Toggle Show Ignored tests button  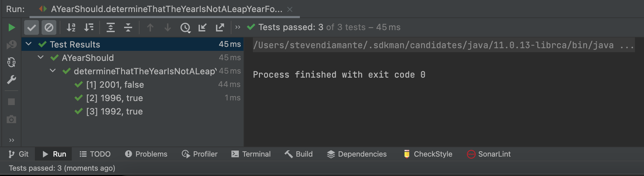point(49,27)
